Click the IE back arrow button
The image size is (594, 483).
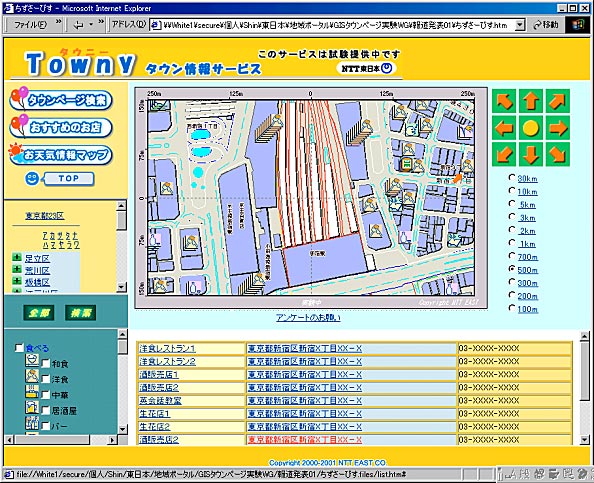[x=79, y=25]
